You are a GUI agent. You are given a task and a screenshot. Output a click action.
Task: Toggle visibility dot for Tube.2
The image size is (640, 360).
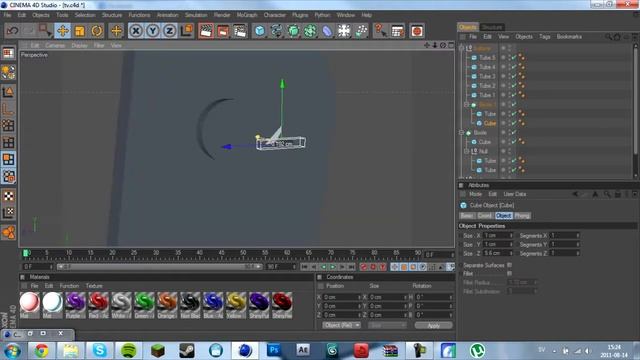point(503,86)
